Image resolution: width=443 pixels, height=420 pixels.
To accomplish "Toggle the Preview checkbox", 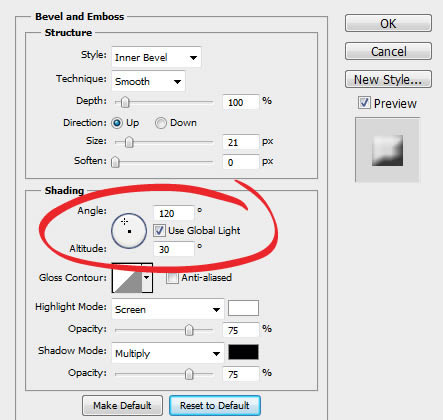I will [x=364, y=103].
